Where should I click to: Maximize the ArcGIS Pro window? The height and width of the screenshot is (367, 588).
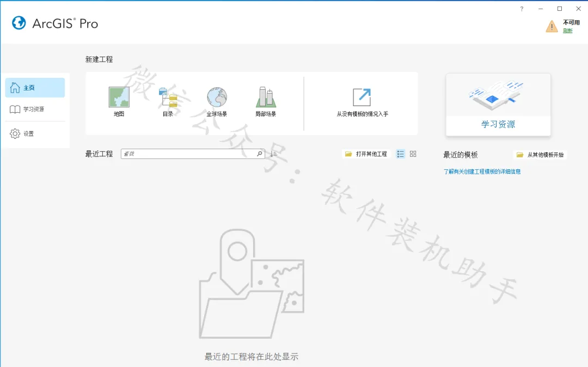[560, 9]
